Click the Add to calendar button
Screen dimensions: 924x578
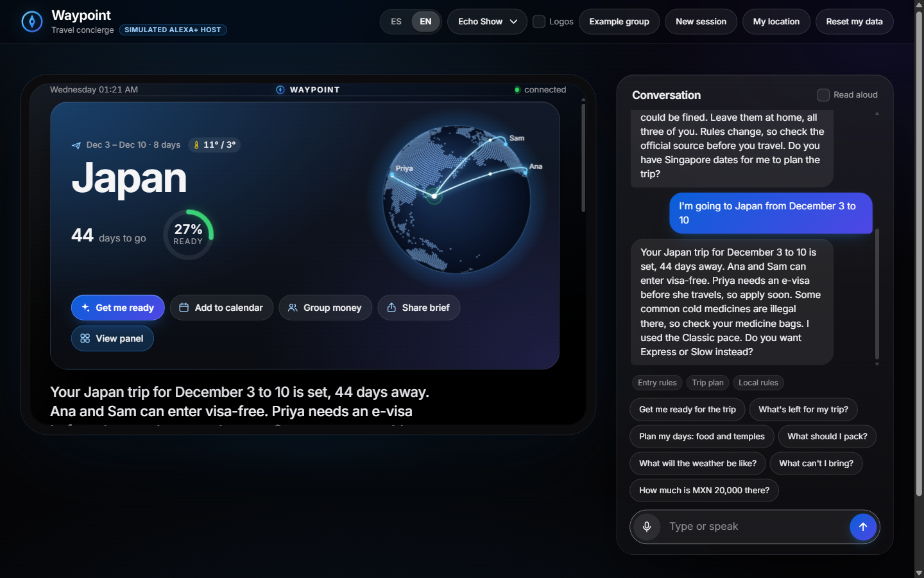(x=221, y=308)
